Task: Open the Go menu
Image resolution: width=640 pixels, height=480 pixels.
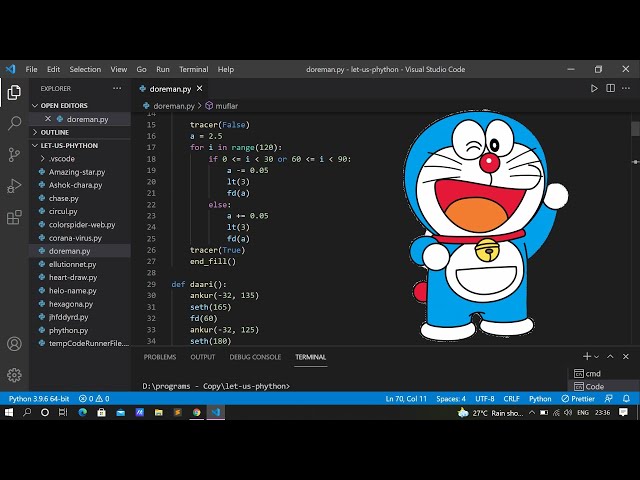Action: coord(141,69)
